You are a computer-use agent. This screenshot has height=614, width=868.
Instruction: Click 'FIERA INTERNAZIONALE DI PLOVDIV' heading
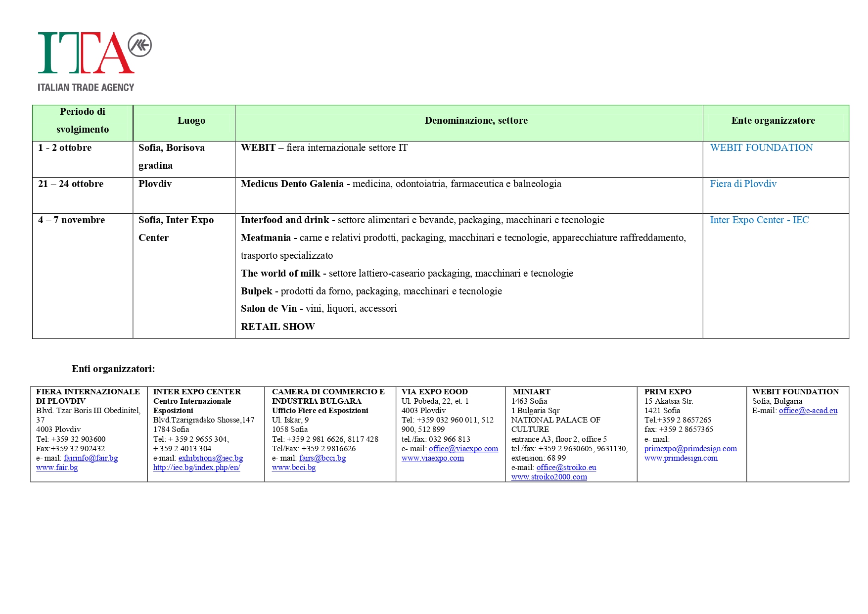(88, 396)
